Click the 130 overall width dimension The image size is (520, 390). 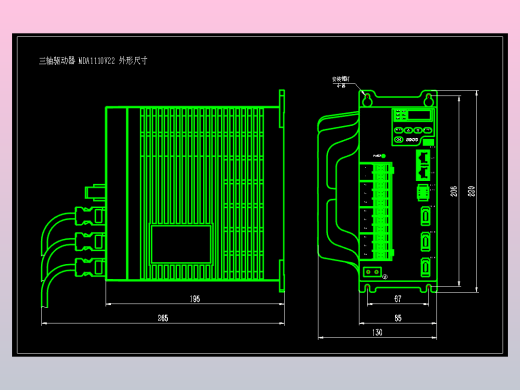point(377,332)
